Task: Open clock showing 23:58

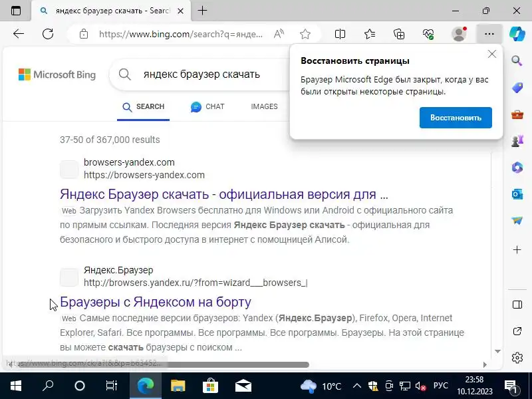Action: (474, 386)
